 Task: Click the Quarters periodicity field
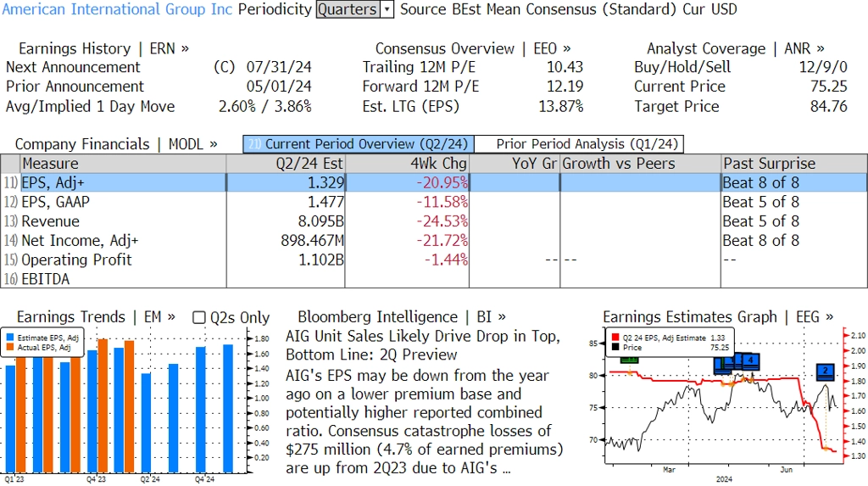tap(348, 9)
